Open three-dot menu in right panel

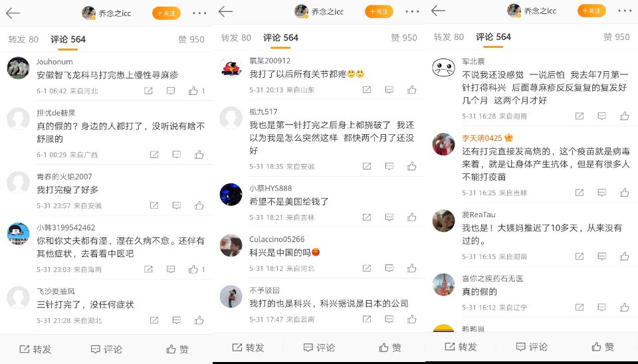(x=625, y=11)
